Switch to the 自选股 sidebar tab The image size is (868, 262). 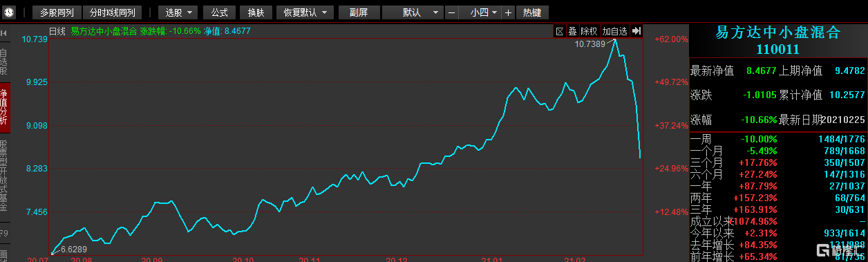(4, 62)
